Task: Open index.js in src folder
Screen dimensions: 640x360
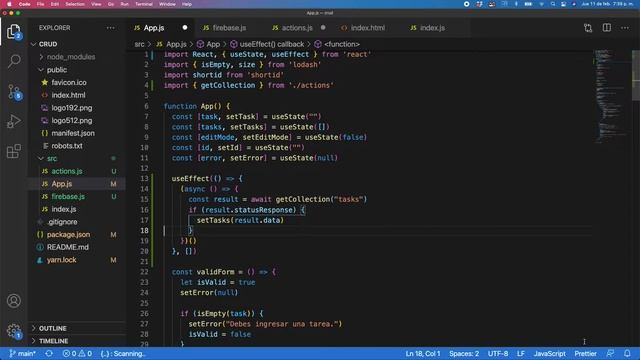Action: [64, 209]
